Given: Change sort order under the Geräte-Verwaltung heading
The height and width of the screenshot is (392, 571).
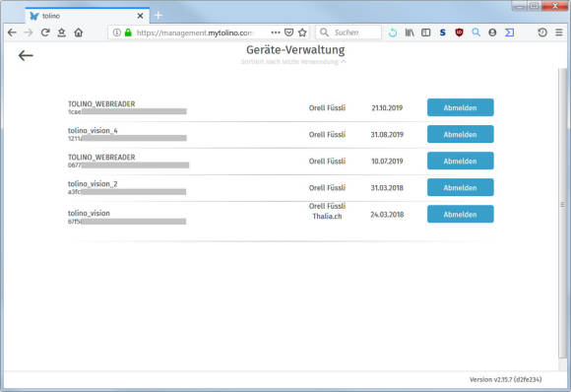Looking at the screenshot, I should tap(293, 62).
